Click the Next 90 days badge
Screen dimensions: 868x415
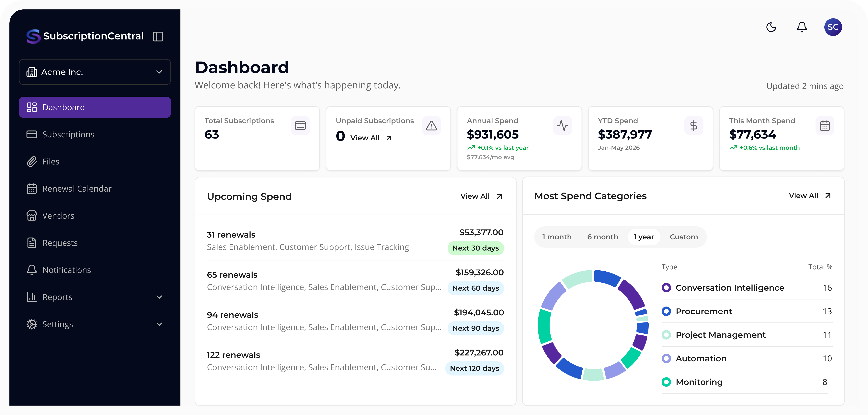click(475, 328)
